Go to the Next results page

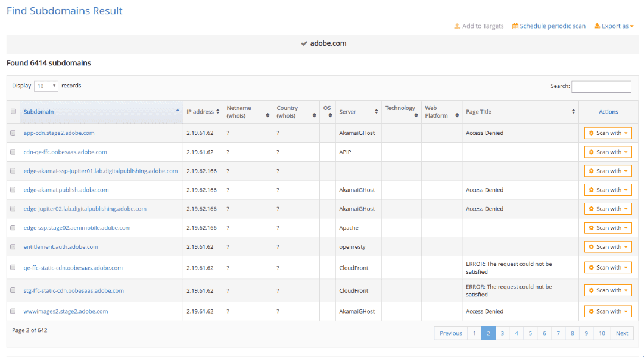click(622, 333)
